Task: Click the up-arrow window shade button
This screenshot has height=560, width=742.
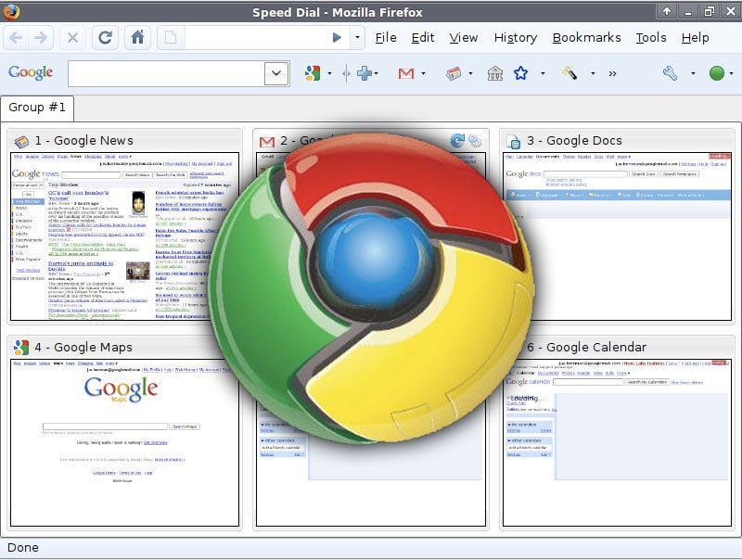Action: (x=666, y=11)
